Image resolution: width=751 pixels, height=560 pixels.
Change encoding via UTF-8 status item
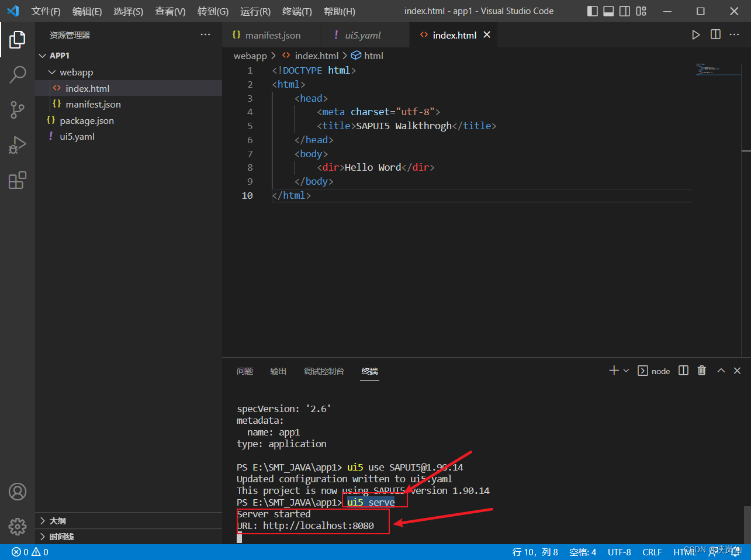click(x=620, y=552)
